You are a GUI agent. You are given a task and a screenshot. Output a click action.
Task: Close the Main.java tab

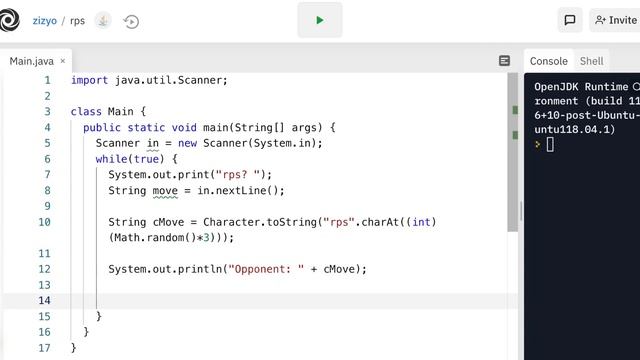pos(62,61)
